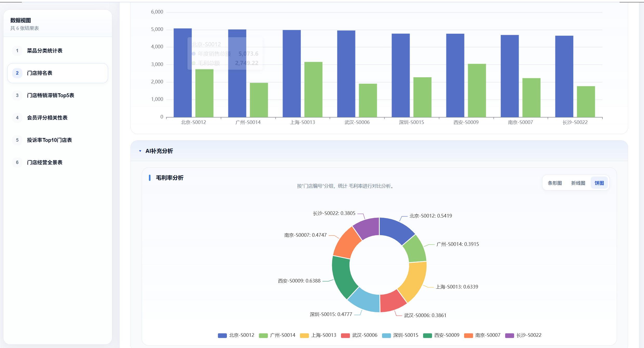Click 西安-S0009 green profit bar
Viewport: 644px width, 348px height.
point(477,90)
